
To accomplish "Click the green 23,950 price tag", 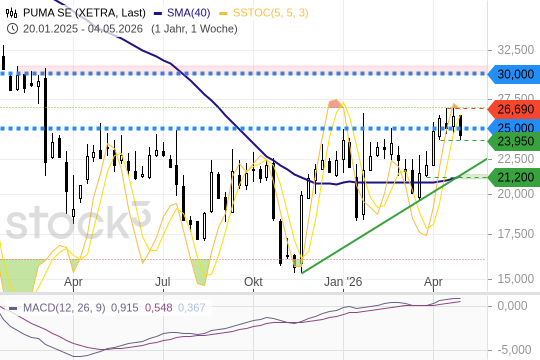I will click(x=514, y=141).
